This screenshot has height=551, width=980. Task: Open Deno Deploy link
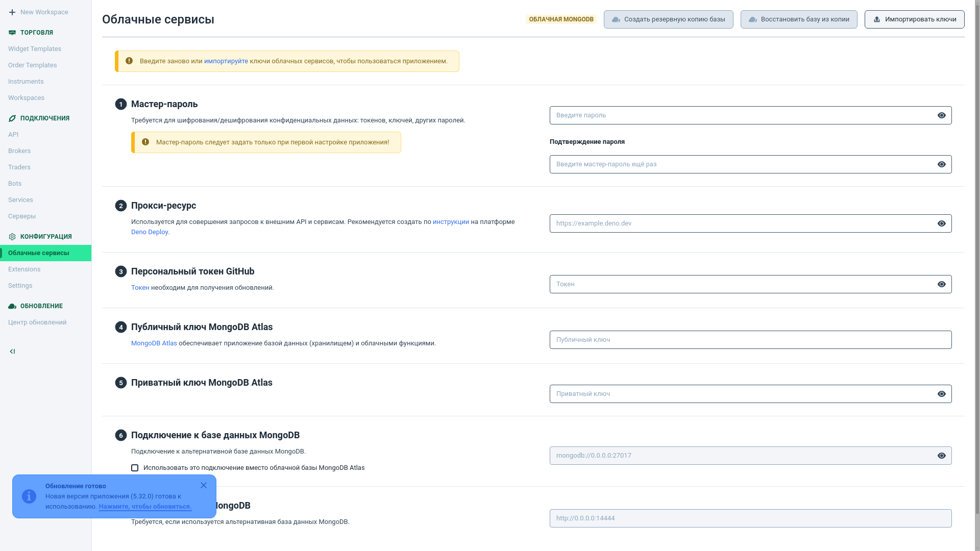pos(150,232)
